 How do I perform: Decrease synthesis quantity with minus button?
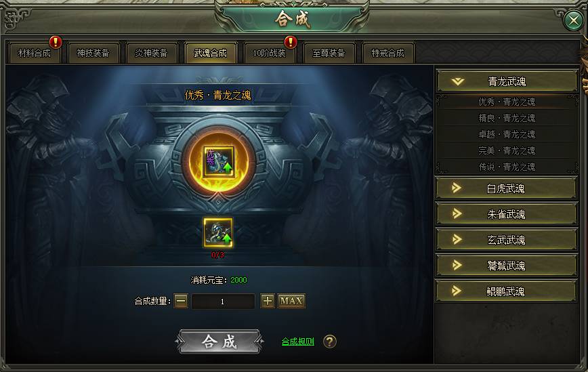pyautogui.click(x=181, y=301)
